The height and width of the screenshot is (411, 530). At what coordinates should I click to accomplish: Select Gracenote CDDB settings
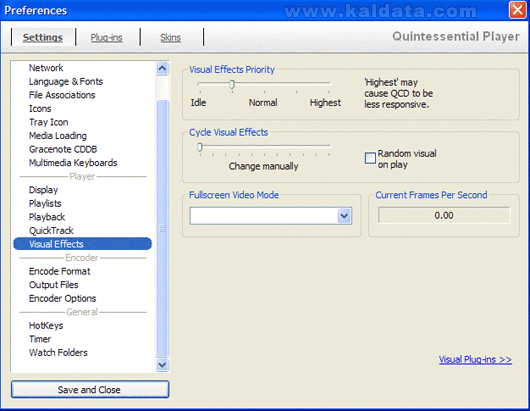coord(63,149)
